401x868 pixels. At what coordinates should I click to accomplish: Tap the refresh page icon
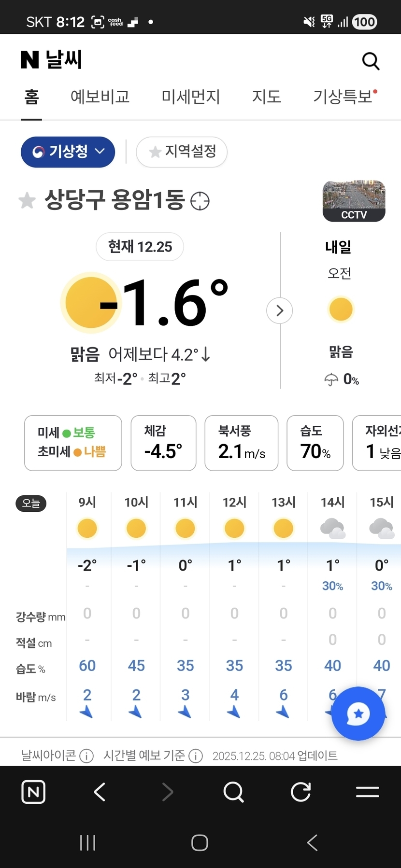[301, 792]
